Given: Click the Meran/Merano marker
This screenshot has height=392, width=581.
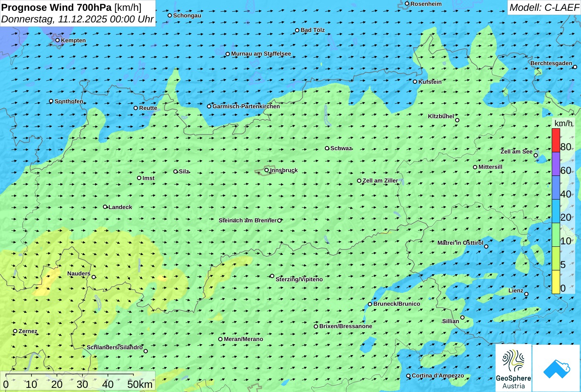Looking at the screenshot, I should [220, 339].
